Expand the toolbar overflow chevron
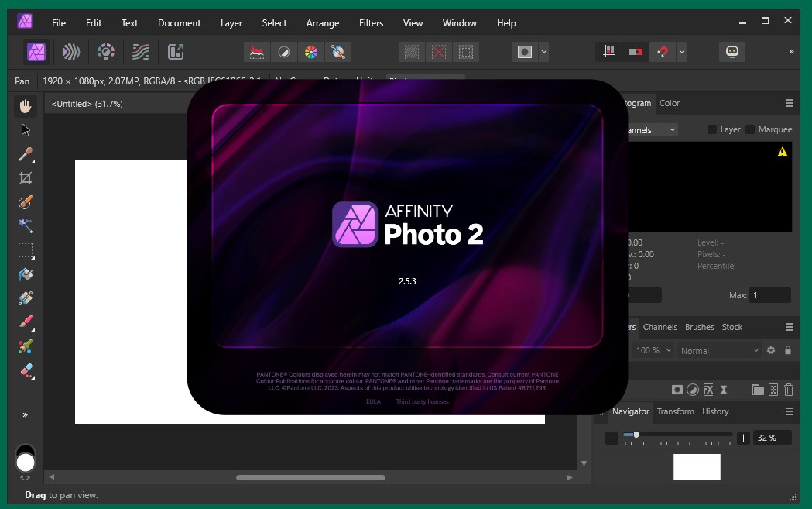The width and height of the screenshot is (812, 509). (x=791, y=51)
